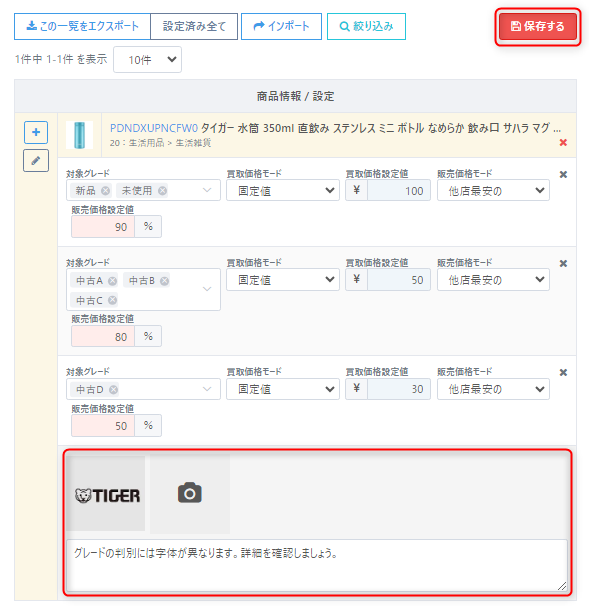Expand grade selector containing 中古A
This screenshot has height=606, width=589.
tap(207, 289)
